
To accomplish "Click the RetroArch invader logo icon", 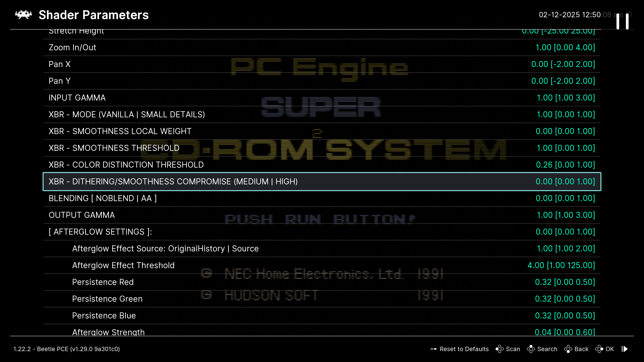I will (23, 15).
